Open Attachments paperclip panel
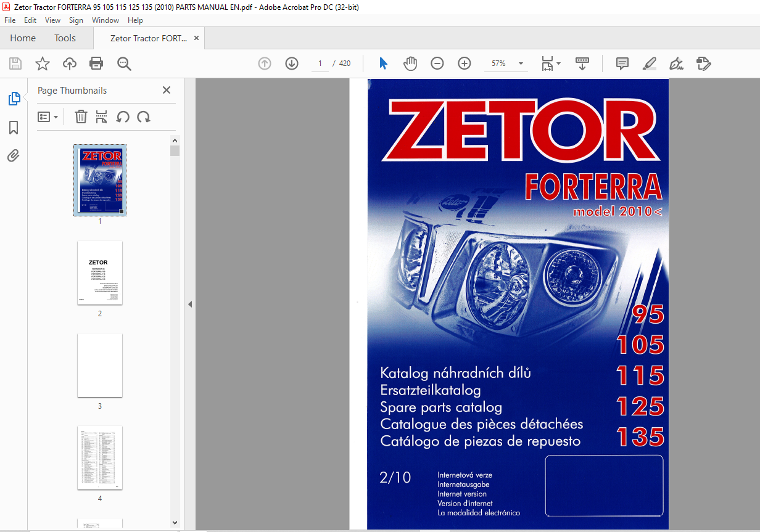 (14, 155)
